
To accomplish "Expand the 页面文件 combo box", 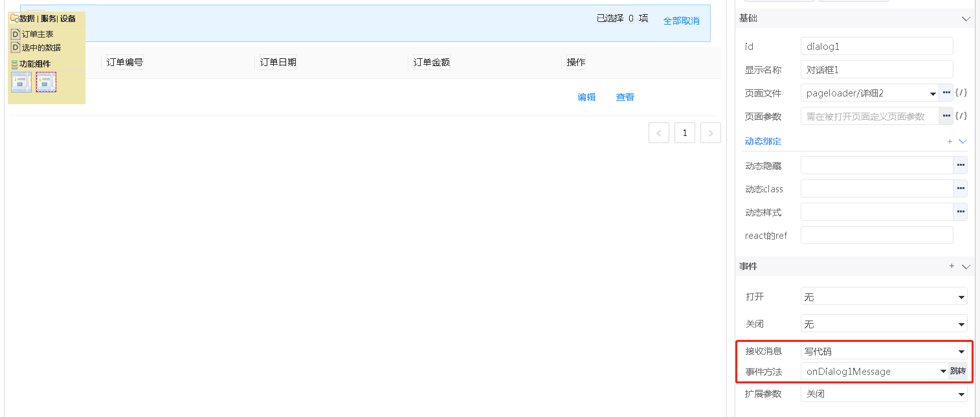I will pos(933,94).
